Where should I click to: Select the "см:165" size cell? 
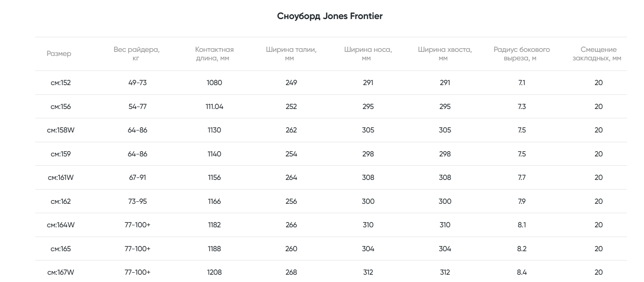(x=61, y=249)
